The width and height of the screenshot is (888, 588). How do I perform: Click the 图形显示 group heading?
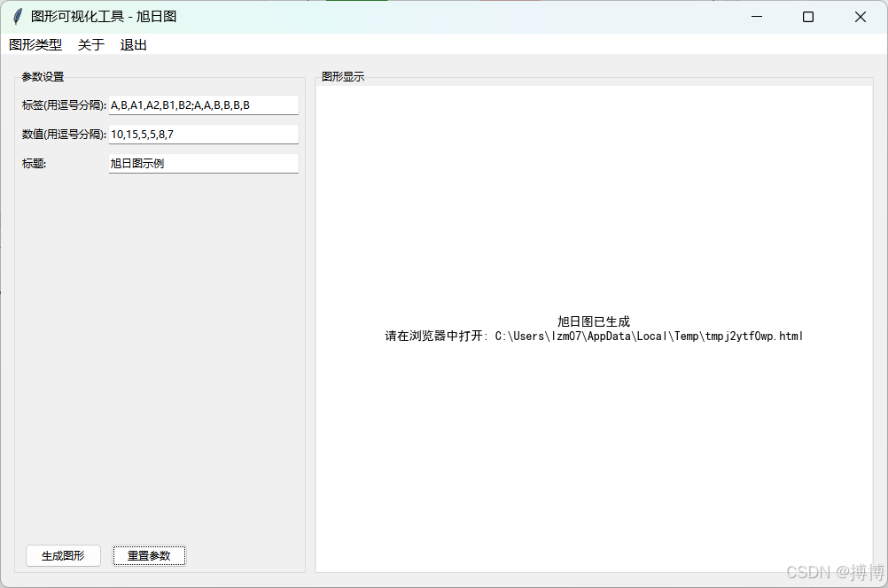coord(343,76)
